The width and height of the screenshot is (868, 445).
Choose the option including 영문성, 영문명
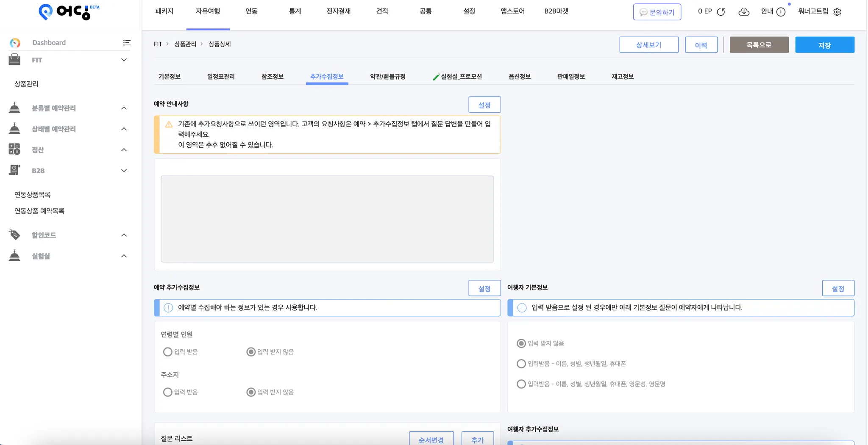(x=521, y=384)
